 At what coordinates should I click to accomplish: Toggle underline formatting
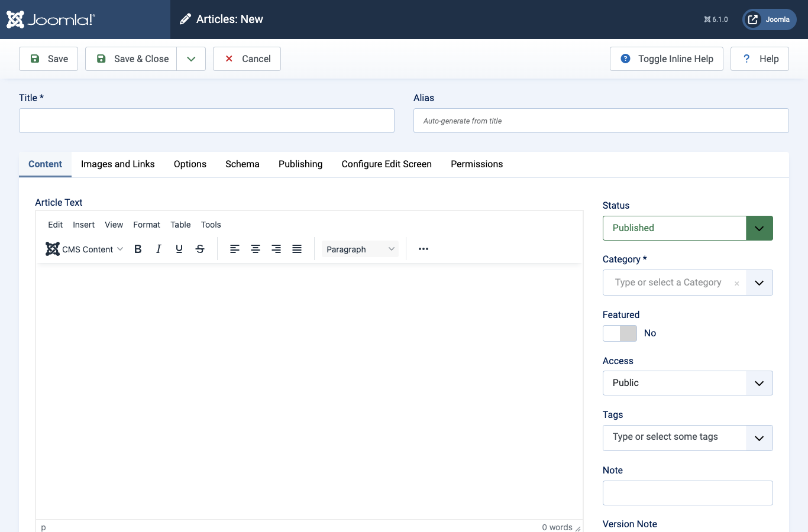(x=179, y=249)
